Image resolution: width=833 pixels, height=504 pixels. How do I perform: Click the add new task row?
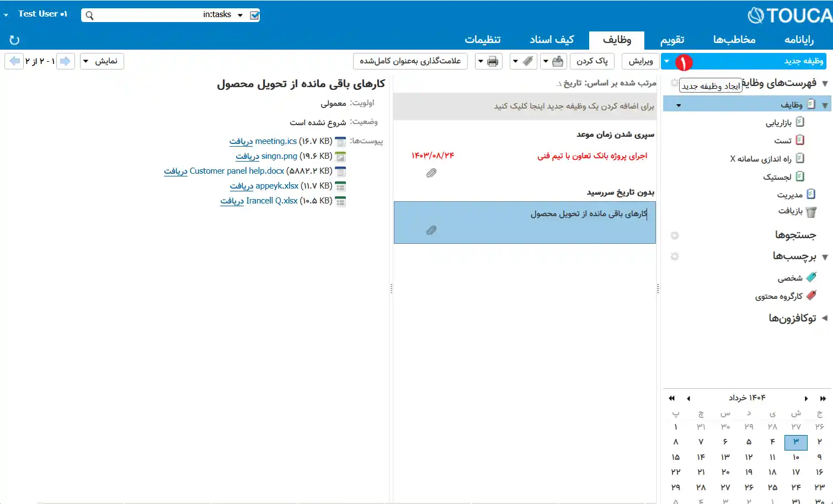pyautogui.click(x=525, y=106)
